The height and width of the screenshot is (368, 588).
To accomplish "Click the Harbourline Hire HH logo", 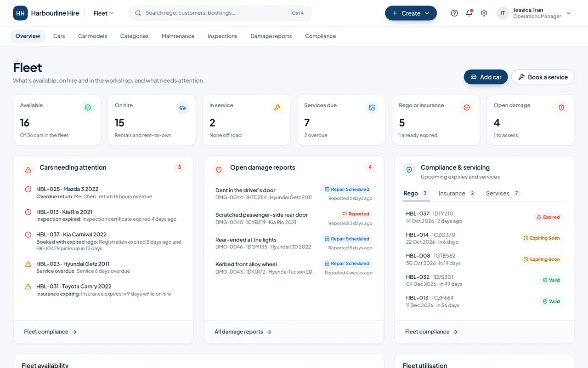I will (x=20, y=13).
